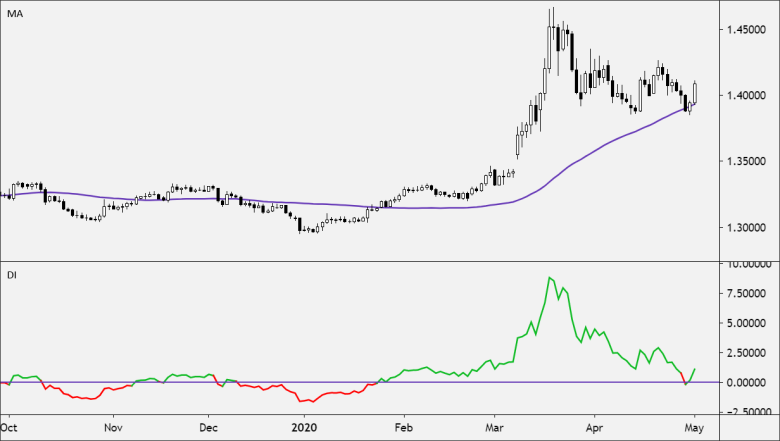Select the 1.35000 price axis label

(x=746, y=162)
